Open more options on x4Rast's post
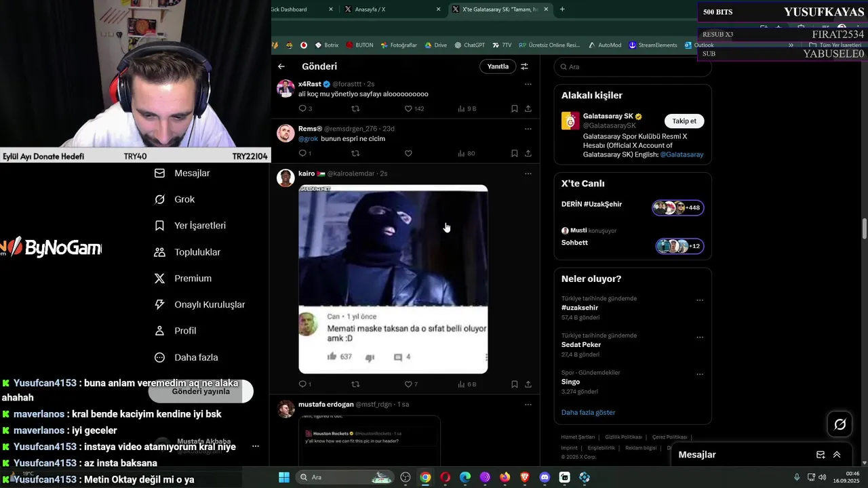Screen dimensions: 868x488 pyautogui.click(x=528, y=84)
